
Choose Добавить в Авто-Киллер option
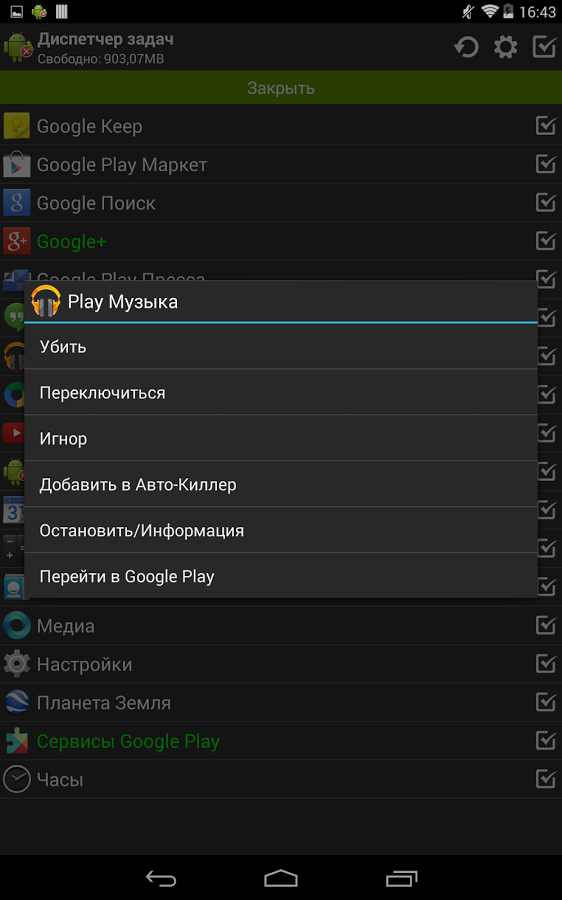click(281, 484)
